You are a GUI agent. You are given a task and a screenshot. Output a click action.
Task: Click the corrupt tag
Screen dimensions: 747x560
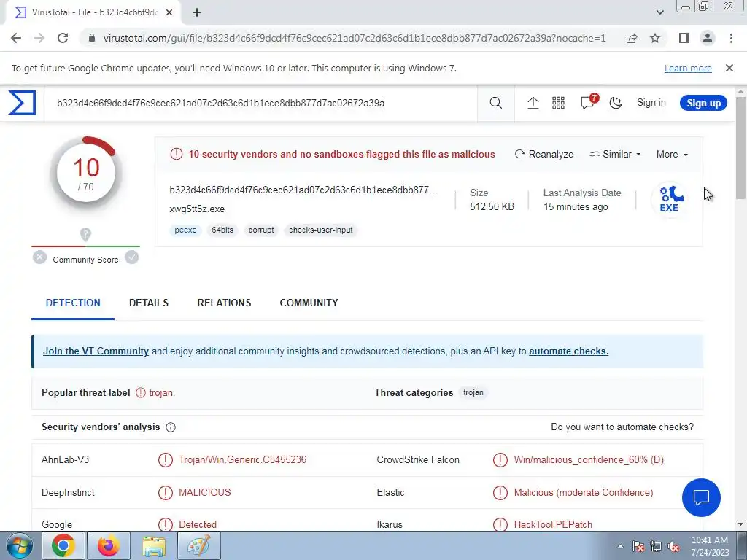point(261,230)
